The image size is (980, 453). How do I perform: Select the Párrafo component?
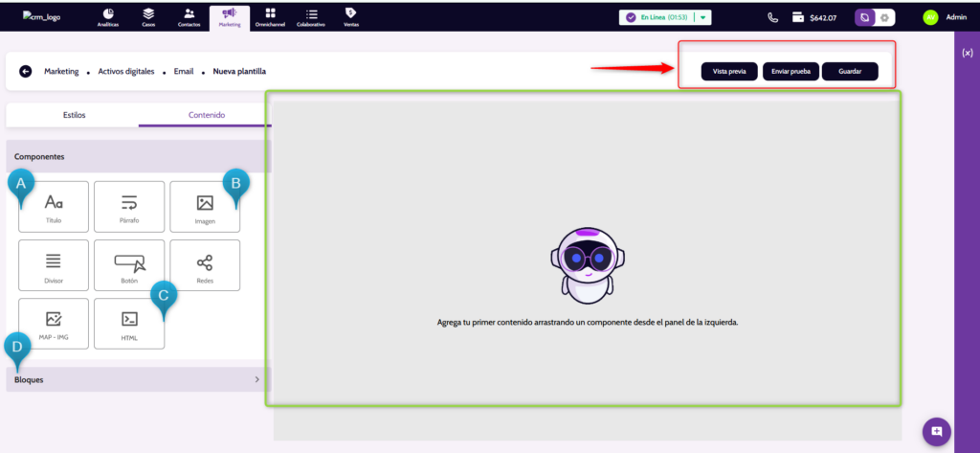click(129, 207)
